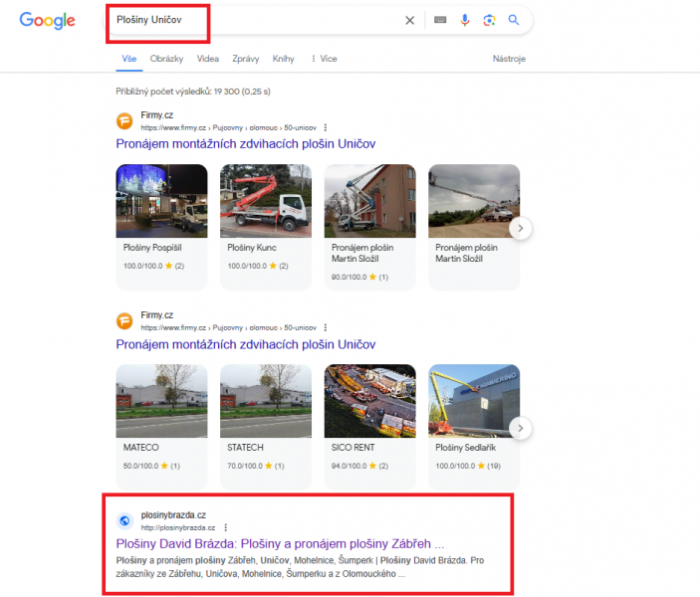Click the Přibližný počet výsledků count text
The width and height of the screenshot is (700, 597).
193,92
